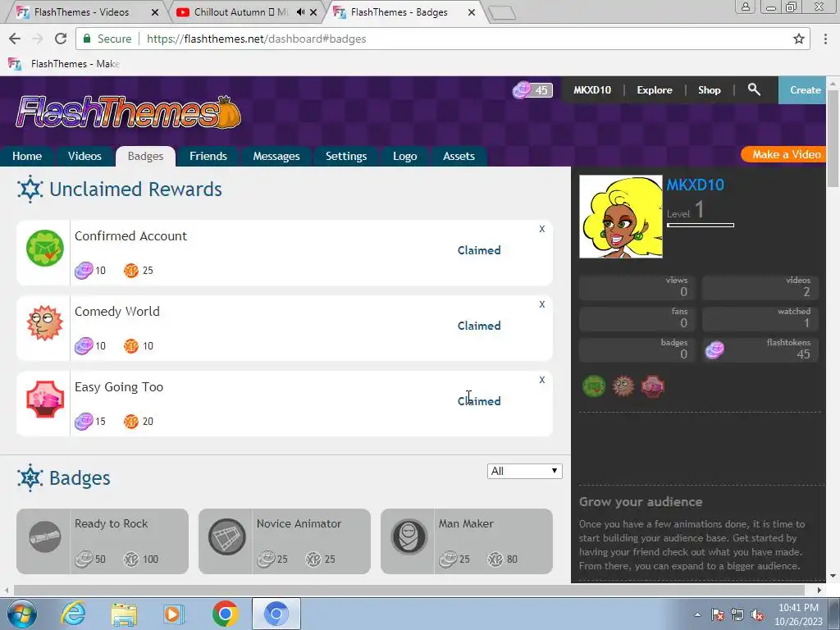
Task: Dismiss the Easy Going Too reward
Action: pyautogui.click(x=542, y=380)
